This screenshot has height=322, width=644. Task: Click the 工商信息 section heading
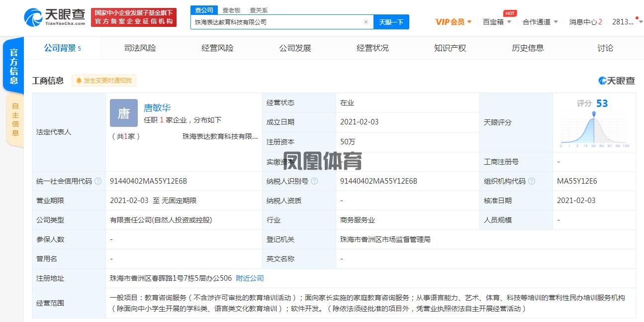coord(48,81)
